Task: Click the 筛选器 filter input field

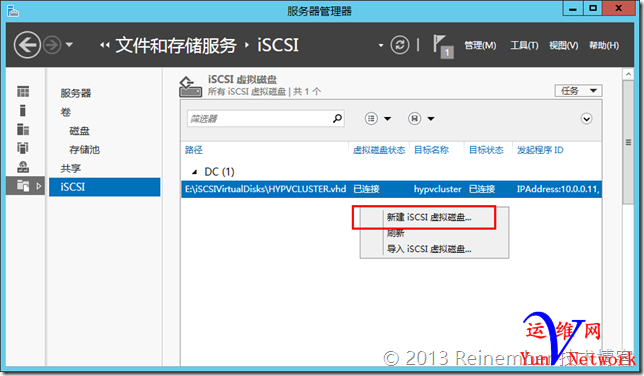Action: click(x=265, y=119)
